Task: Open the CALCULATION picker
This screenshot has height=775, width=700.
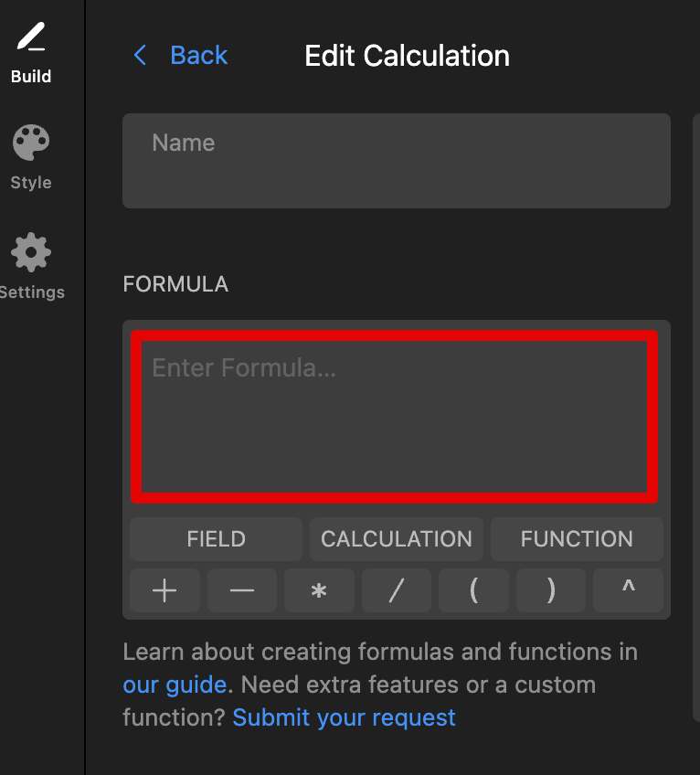Action: 396,539
